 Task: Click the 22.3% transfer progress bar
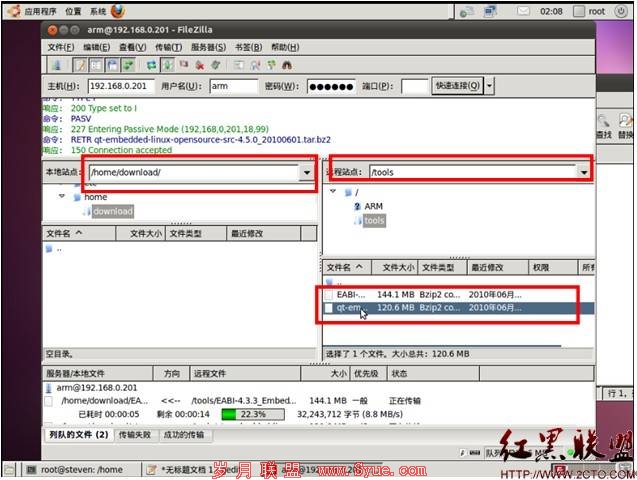[253, 414]
